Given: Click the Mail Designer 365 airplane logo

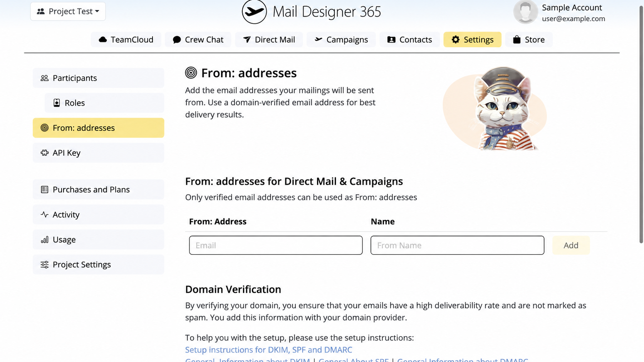Looking at the screenshot, I should (x=254, y=12).
